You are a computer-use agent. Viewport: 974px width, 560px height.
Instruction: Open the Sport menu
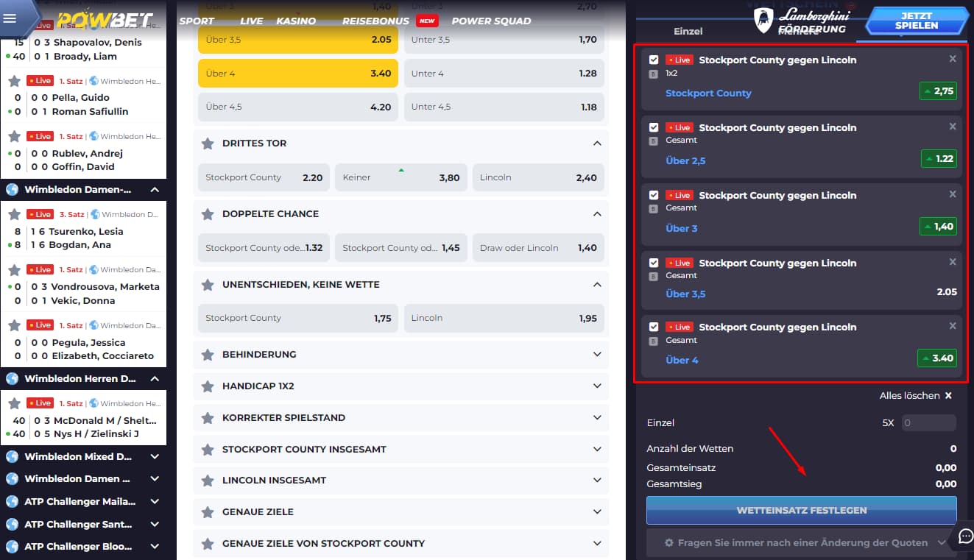(x=197, y=21)
